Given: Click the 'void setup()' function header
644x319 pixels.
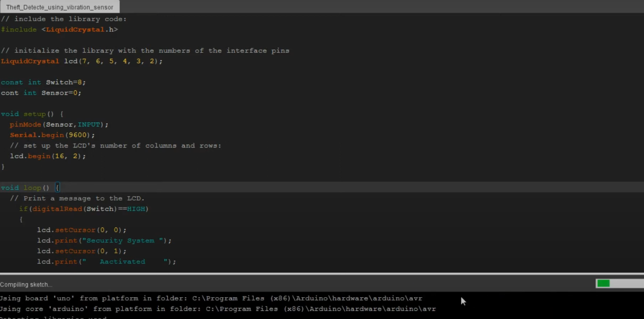Looking at the screenshot, I should point(32,114).
